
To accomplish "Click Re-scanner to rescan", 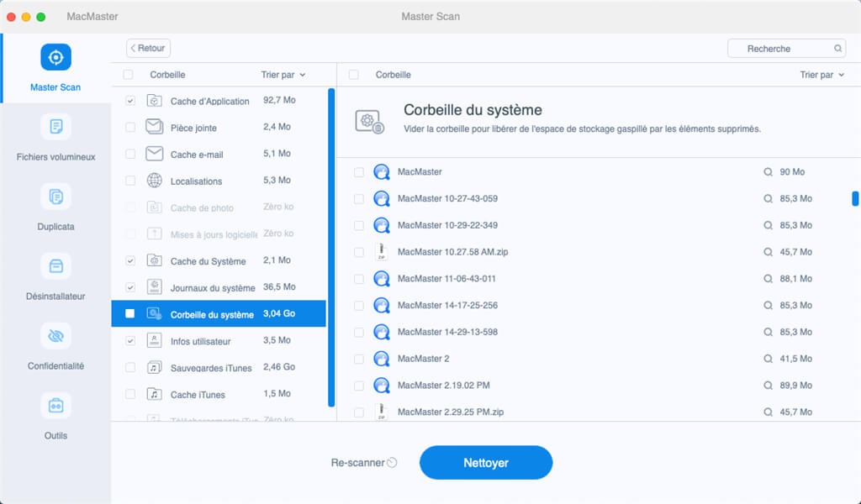I will point(363,463).
